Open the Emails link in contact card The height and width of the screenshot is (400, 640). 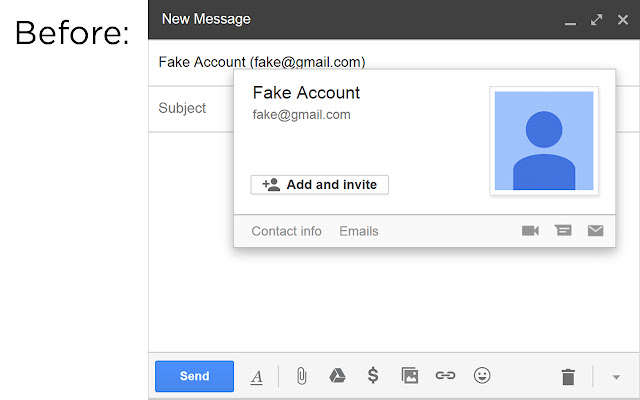[359, 231]
